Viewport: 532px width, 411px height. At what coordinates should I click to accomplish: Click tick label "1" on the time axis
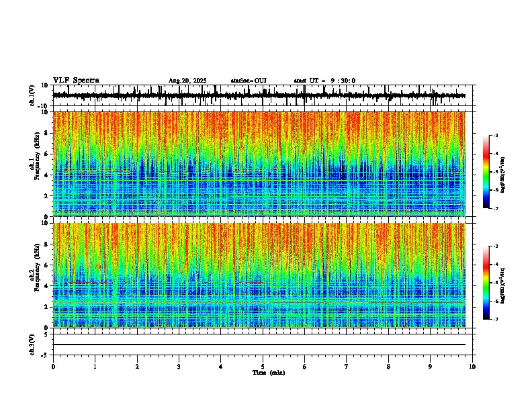(95, 367)
